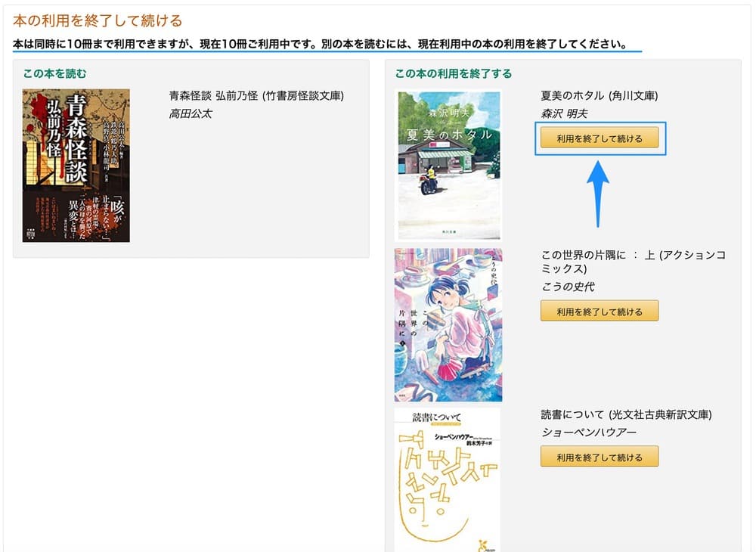Select author name こうの史代
Viewport: 756px width, 552px height.
[x=568, y=287]
